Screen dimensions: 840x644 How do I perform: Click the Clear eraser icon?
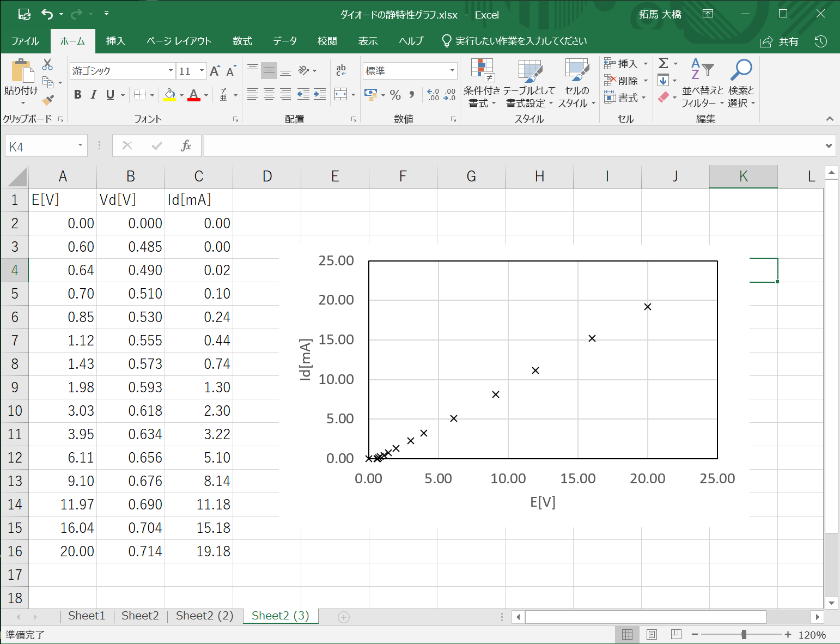point(663,98)
